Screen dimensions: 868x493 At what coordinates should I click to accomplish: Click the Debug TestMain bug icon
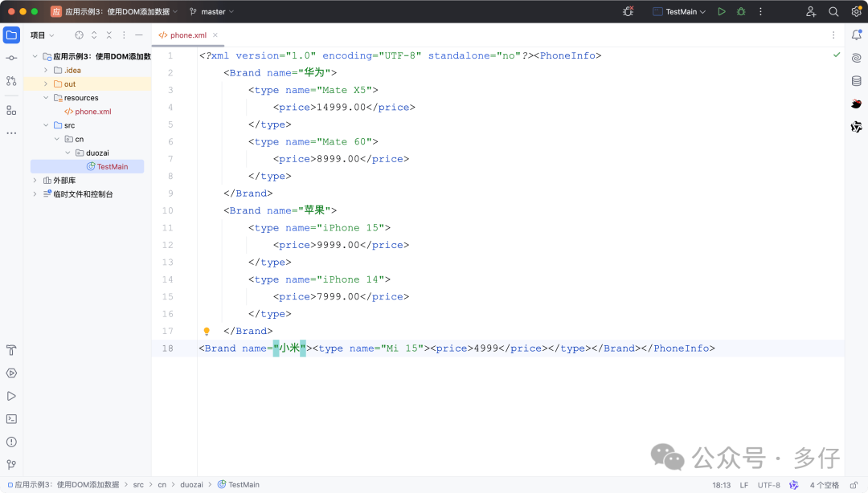pos(741,11)
